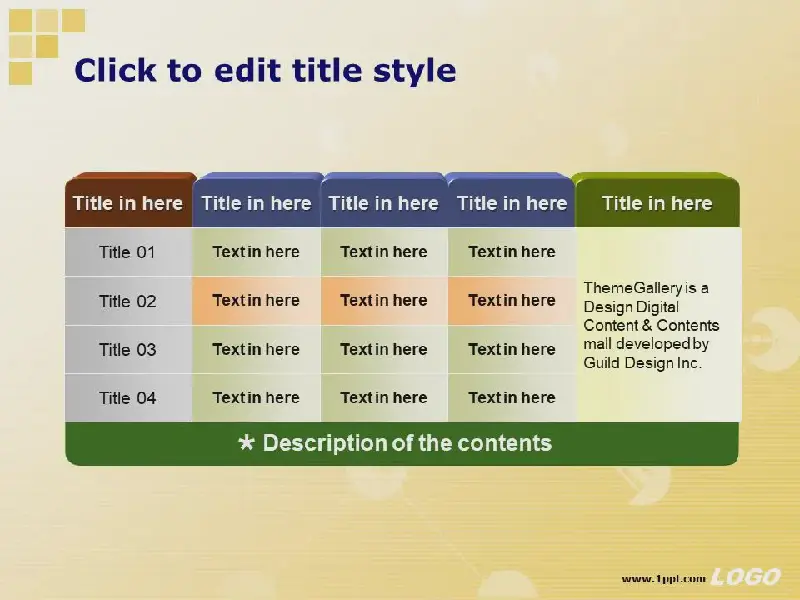Select first 'Text in here' cell in Title 04 row
The height and width of the screenshot is (600, 800).
[256, 398]
